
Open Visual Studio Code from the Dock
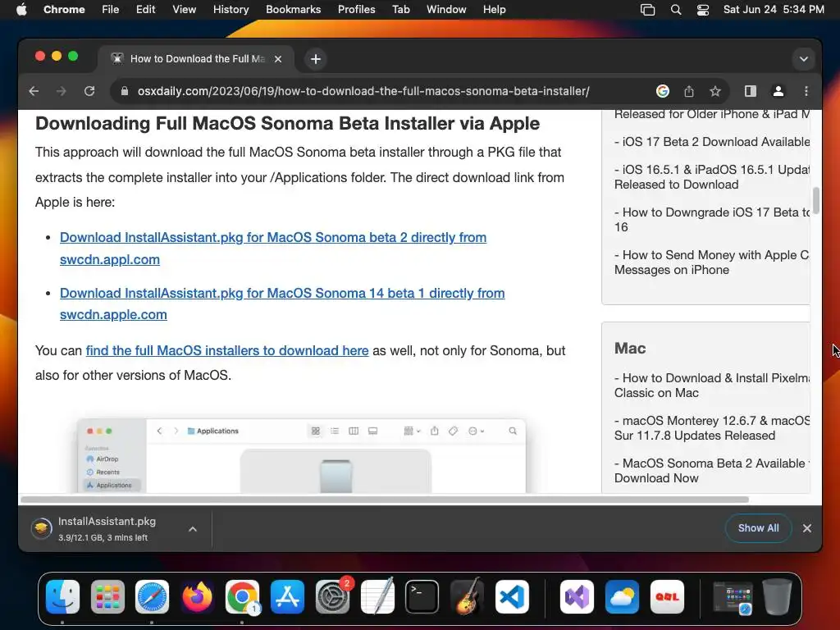512,596
